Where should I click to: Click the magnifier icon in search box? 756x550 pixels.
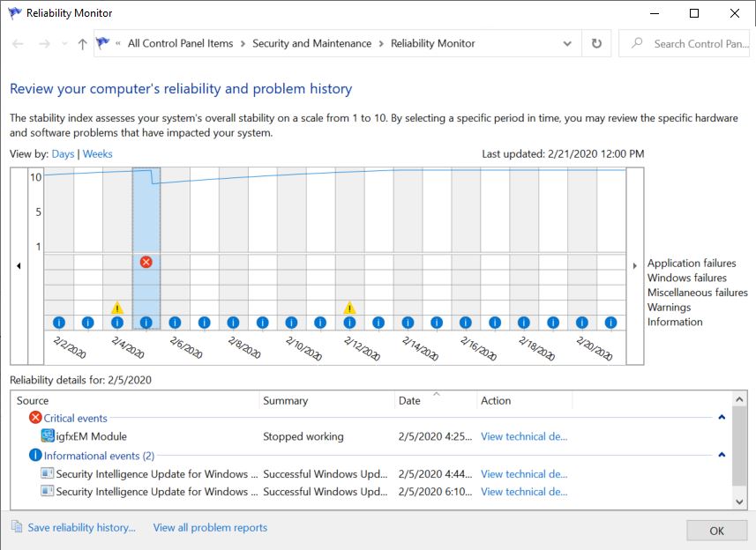pyautogui.click(x=637, y=43)
